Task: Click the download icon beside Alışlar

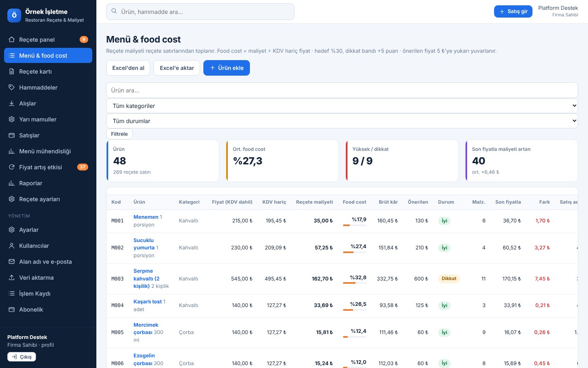Action: tap(11, 103)
